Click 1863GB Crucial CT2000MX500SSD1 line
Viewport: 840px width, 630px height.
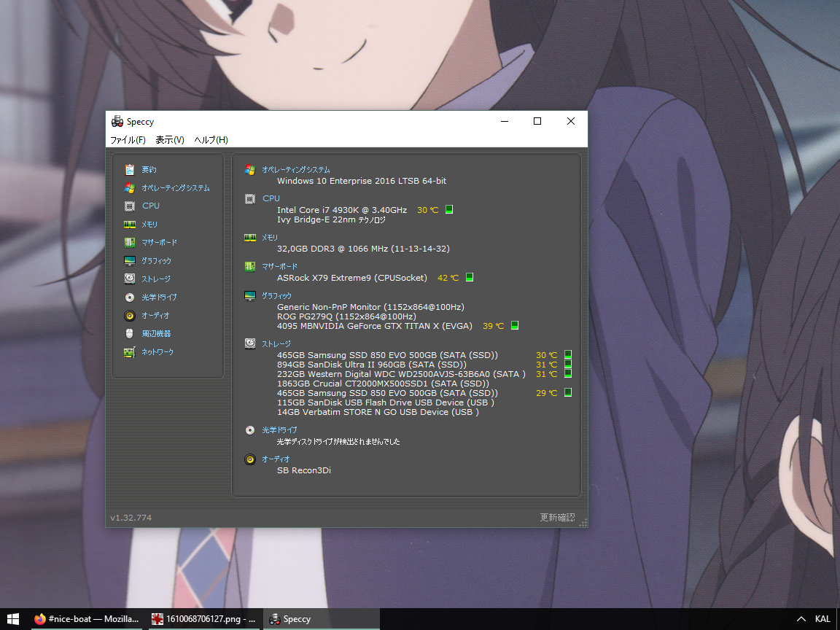[383, 384]
